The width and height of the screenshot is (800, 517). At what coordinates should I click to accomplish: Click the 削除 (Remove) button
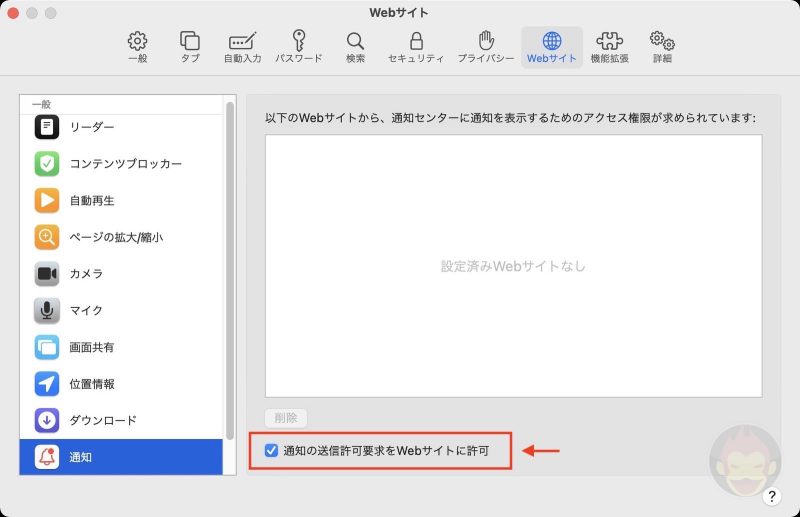(286, 418)
